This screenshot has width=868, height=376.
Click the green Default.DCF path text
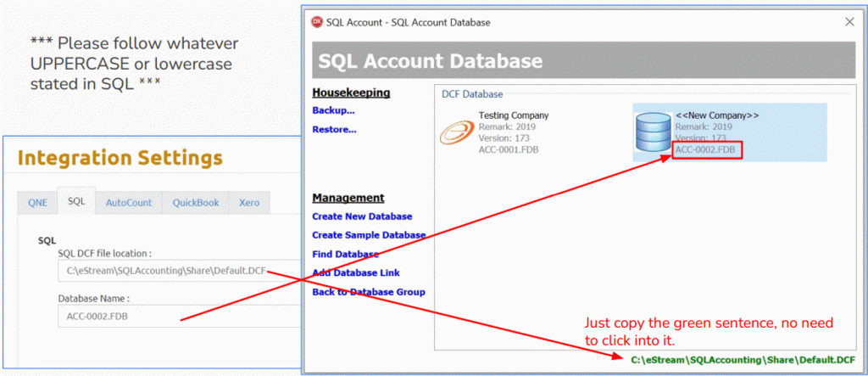(x=743, y=360)
